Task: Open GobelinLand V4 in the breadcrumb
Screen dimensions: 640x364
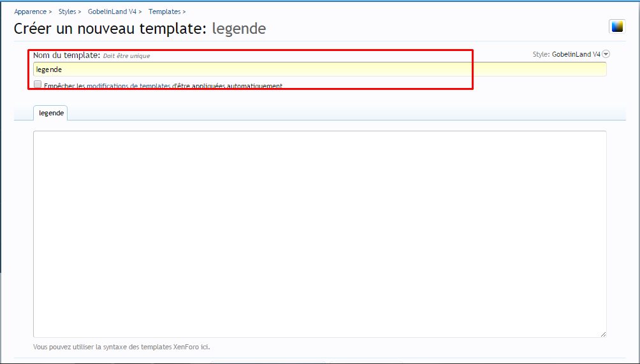Action: [x=112, y=11]
